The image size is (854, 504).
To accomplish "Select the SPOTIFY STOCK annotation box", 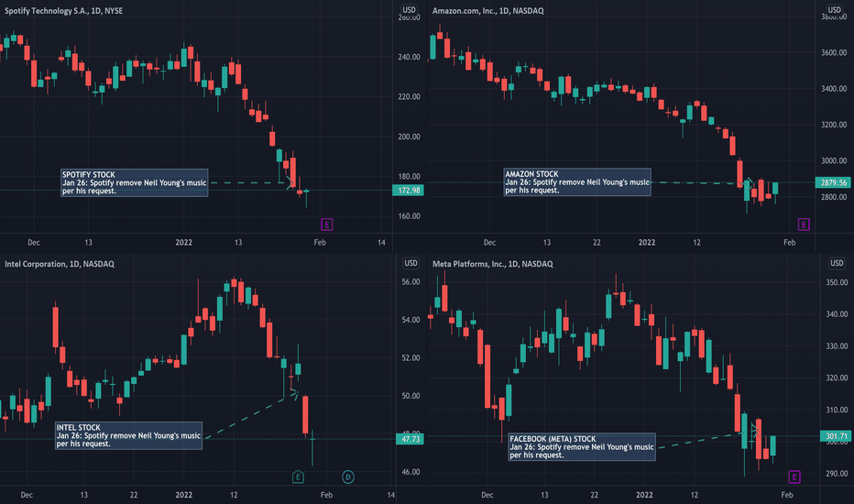I will click(134, 182).
